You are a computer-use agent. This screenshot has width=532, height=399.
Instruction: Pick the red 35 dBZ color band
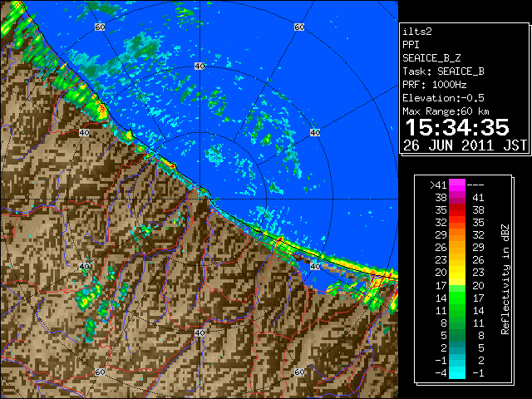pos(457,210)
